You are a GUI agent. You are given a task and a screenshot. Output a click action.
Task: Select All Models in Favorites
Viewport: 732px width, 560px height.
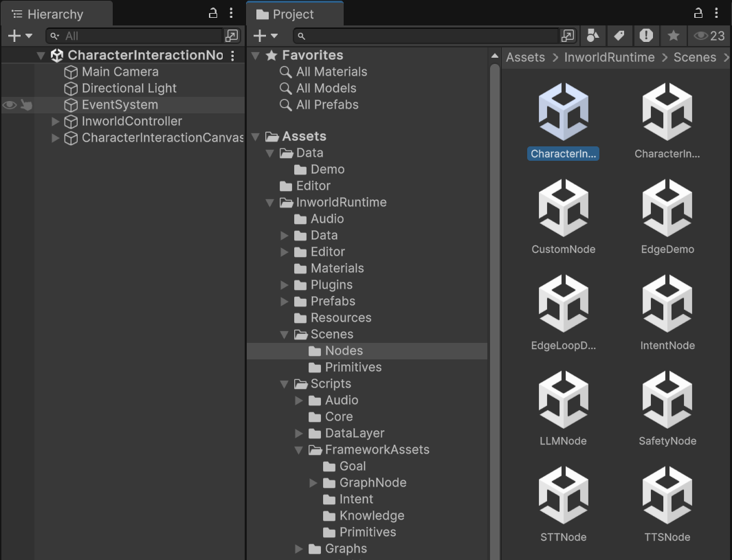(326, 88)
